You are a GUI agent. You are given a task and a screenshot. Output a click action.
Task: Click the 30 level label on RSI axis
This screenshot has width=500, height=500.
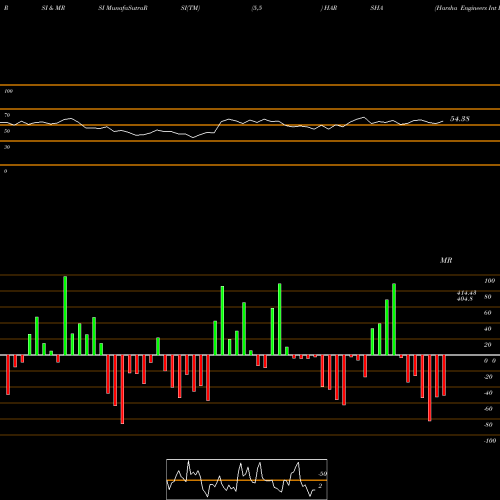point(7,147)
